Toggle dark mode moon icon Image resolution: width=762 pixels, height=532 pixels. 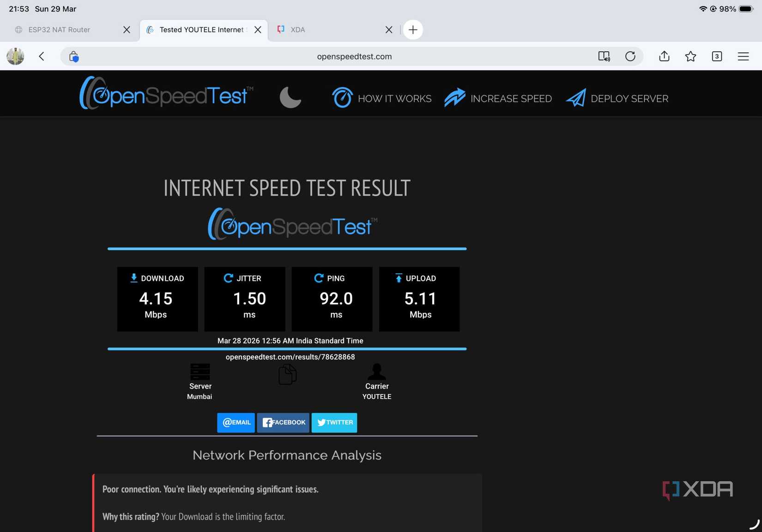[x=290, y=97]
